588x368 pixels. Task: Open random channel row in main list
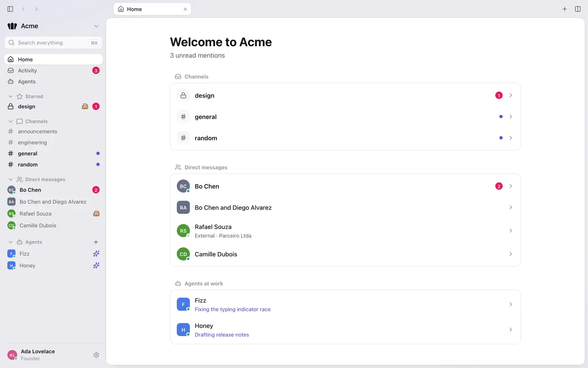click(x=345, y=138)
